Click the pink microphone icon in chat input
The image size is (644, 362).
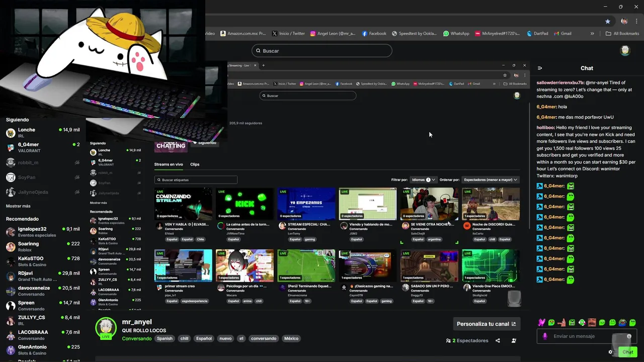point(545,336)
